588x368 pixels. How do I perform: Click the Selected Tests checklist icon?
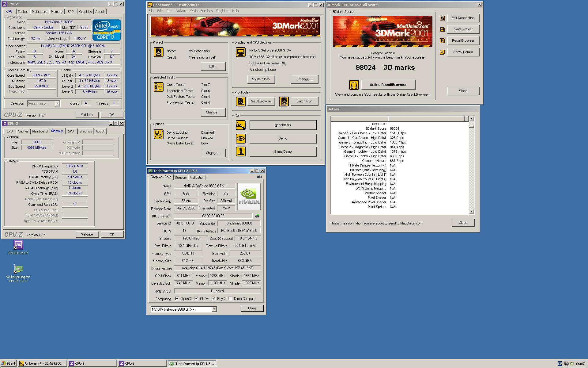pos(158,87)
